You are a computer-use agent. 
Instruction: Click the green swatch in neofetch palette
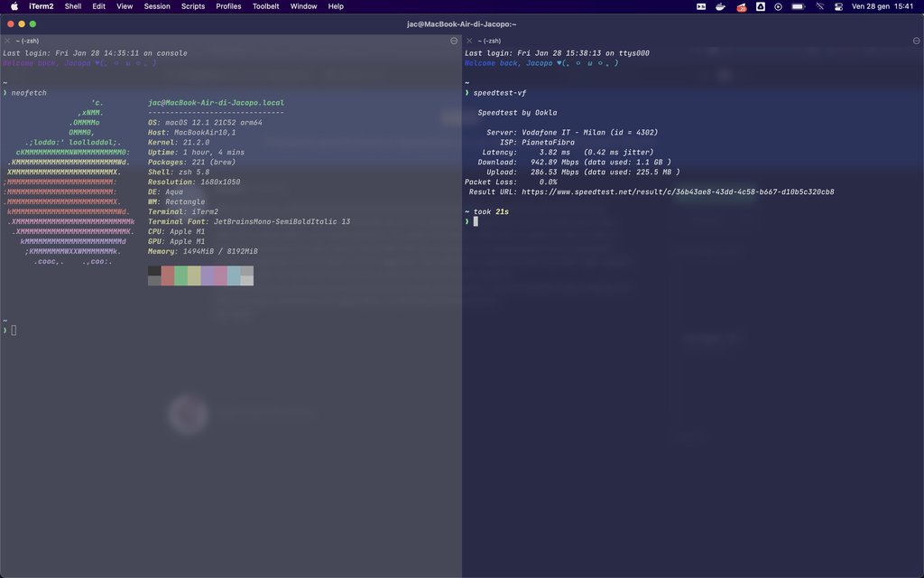point(180,275)
